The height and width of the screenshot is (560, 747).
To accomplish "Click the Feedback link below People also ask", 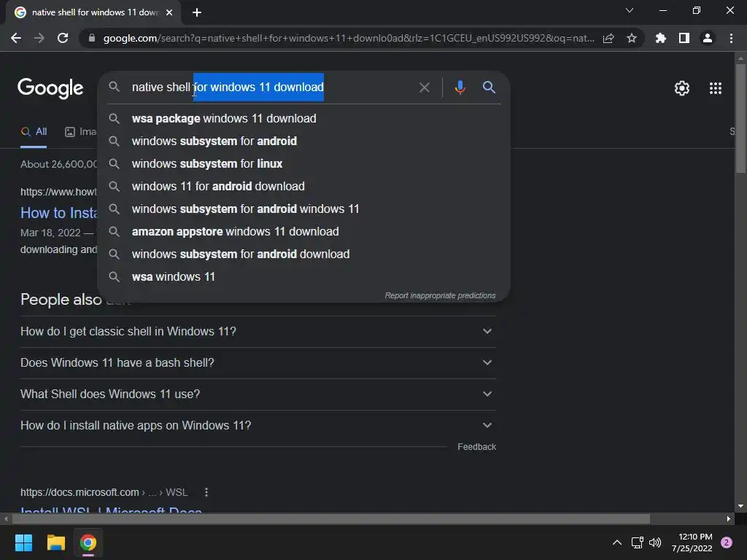I will click(x=476, y=447).
